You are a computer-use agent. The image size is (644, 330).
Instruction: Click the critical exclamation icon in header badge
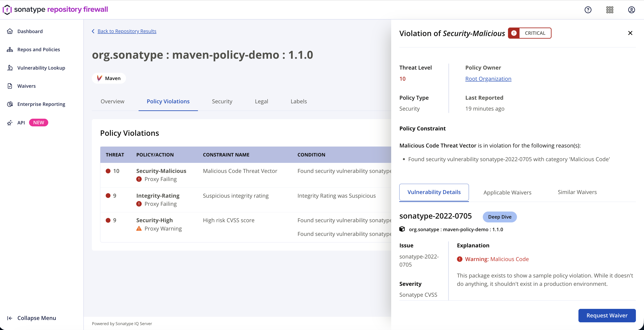(514, 33)
